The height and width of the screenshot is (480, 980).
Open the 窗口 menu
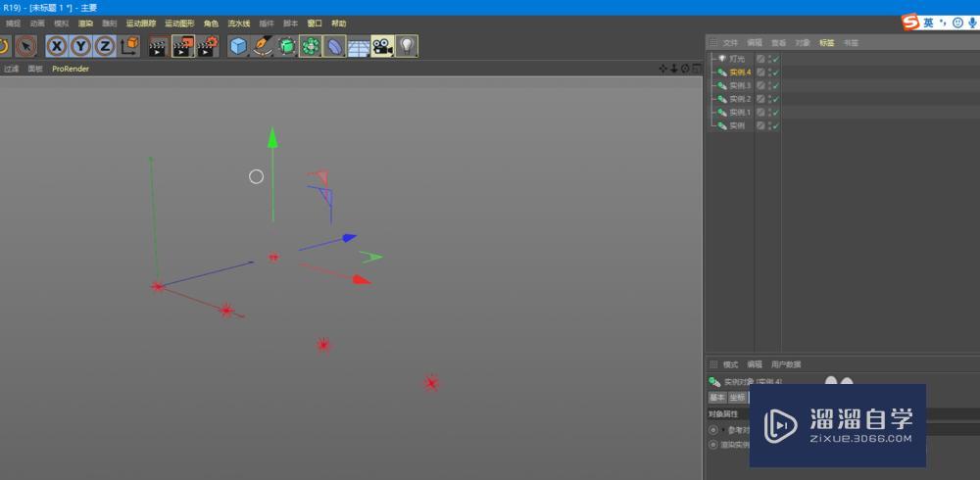coord(315,24)
